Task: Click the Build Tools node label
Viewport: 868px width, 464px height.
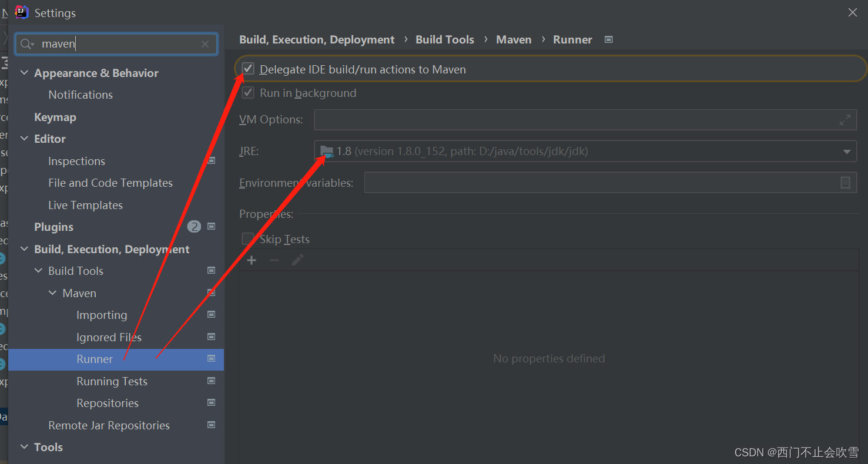Action: coord(76,271)
